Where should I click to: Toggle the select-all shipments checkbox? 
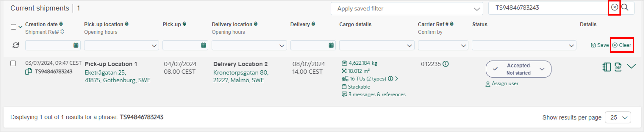pyautogui.click(x=13, y=27)
